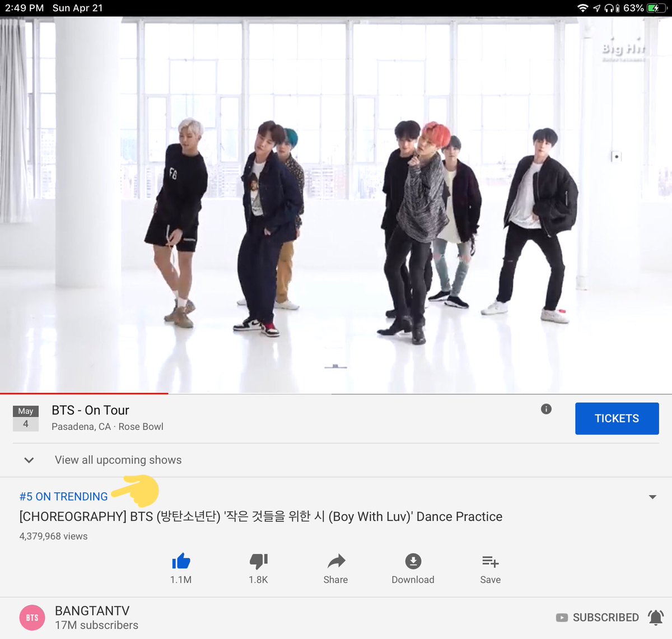The image size is (672, 639).
Task: Expand View all upcoming shows chevron
Action: tap(29, 460)
